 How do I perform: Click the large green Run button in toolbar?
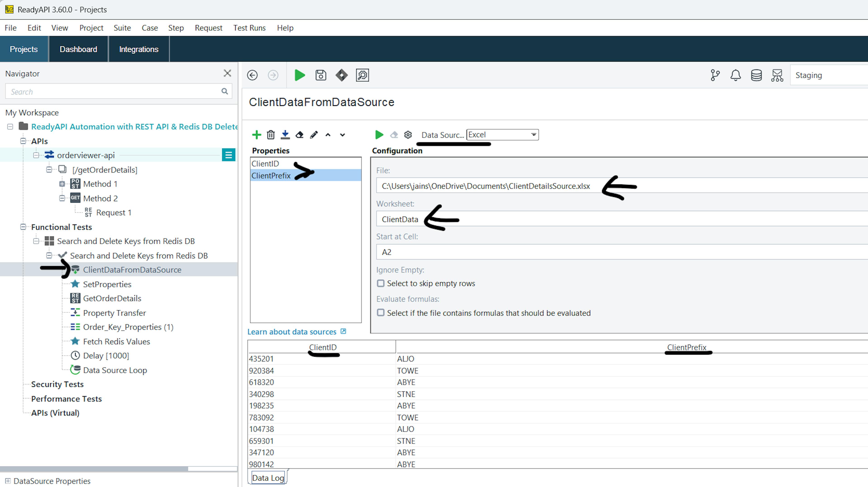click(x=300, y=75)
